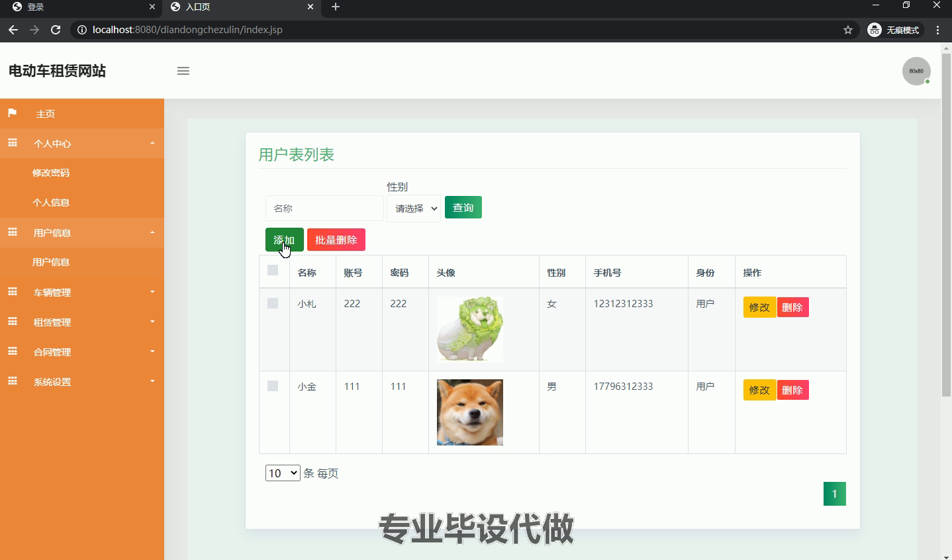Click the red 批量删除 button
952x560 pixels.
336,240
